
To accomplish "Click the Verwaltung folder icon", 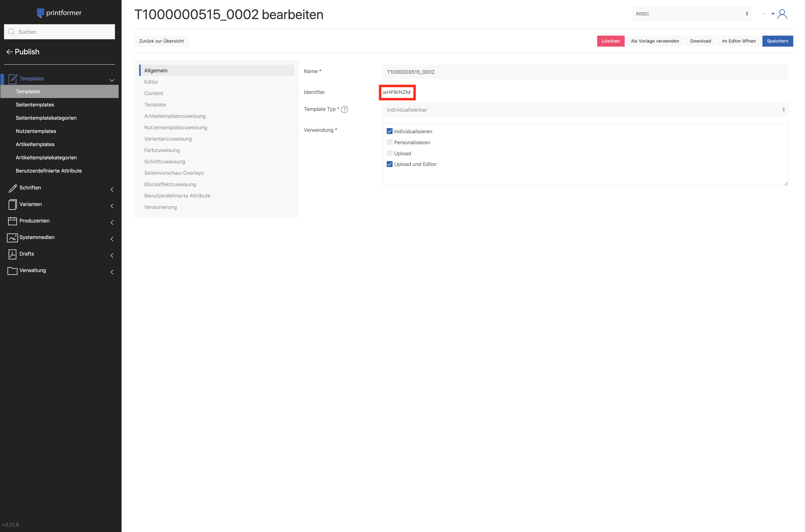I will click(12, 270).
